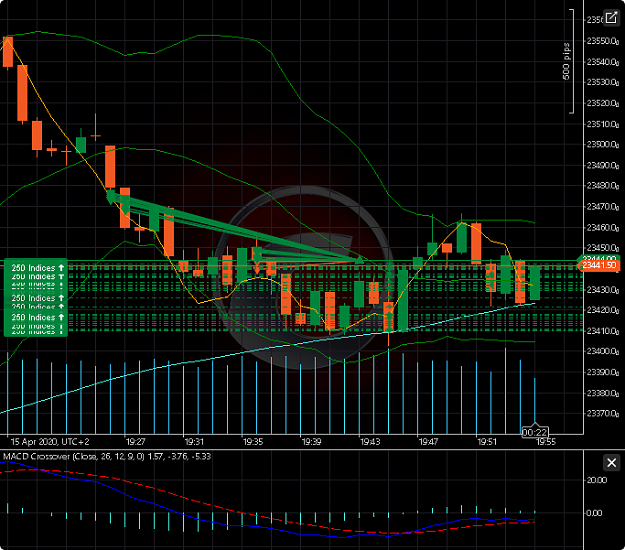625x550 pixels.
Task: Click the 19:31 time axis label
Action: 194,442
